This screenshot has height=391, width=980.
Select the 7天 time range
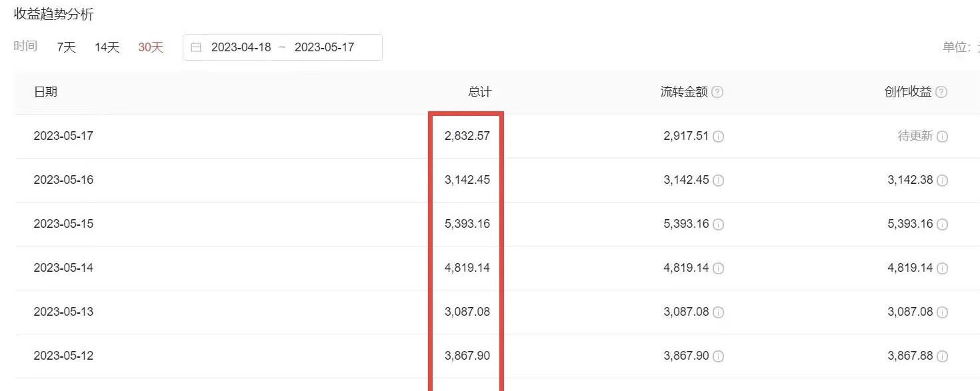[67, 47]
